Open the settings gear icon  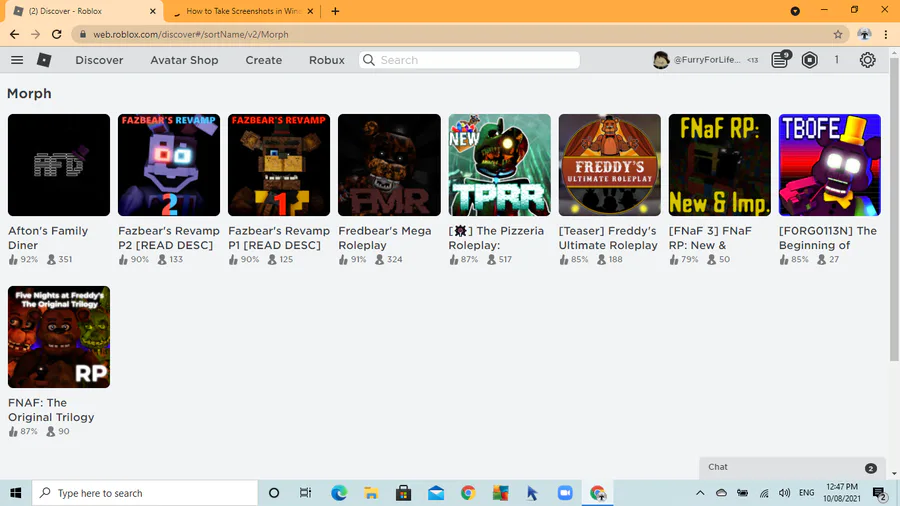(x=867, y=60)
